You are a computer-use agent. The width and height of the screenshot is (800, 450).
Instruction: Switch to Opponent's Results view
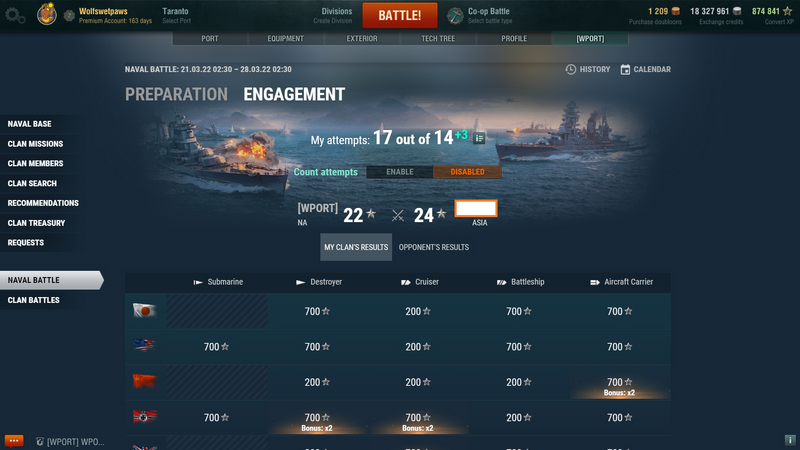coord(434,247)
